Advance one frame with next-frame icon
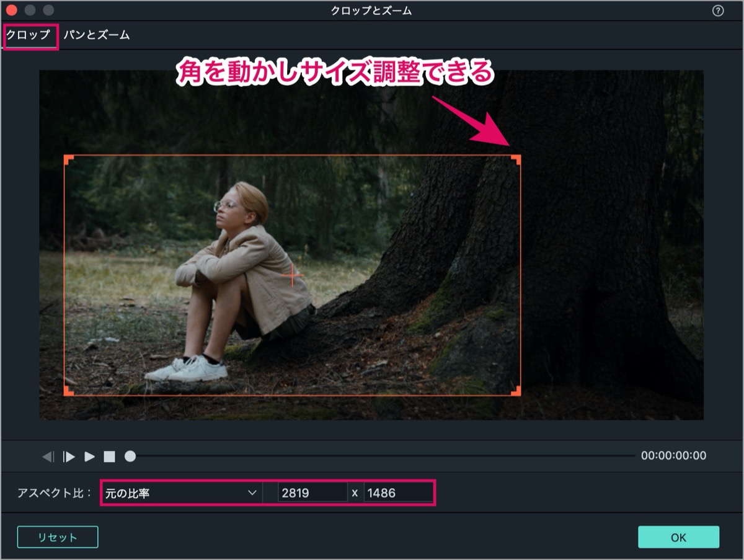The width and height of the screenshot is (744, 560). point(69,456)
